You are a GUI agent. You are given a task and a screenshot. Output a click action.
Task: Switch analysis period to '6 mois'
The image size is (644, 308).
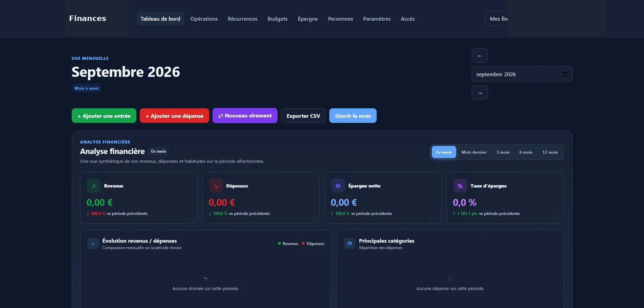coord(526,152)
